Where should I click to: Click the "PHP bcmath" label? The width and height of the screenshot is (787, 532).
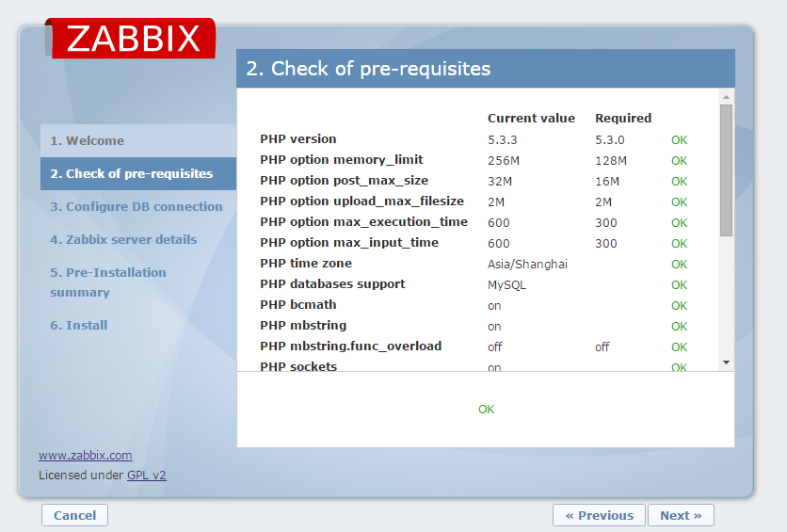coord(298,305)
